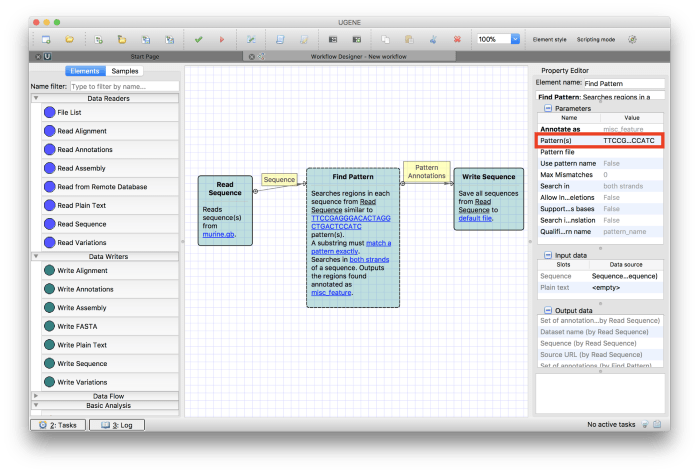Switch to the Samples tab
Image resolution: width=699 pixels, height=473 pixels.
(125, 71)
